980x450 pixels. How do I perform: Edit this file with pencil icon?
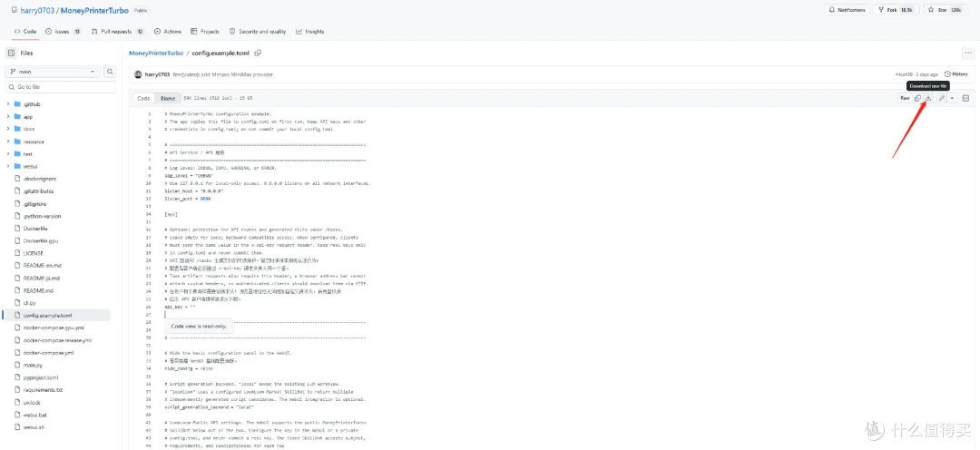[941, 98]
